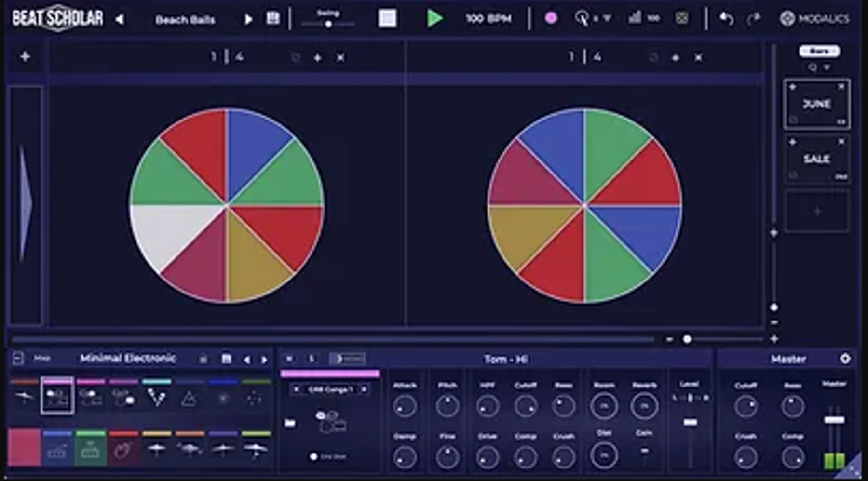Toggle the One Shot switch
Image resolution: width=868 pixels, height=481 pixels.
(314, 456)
